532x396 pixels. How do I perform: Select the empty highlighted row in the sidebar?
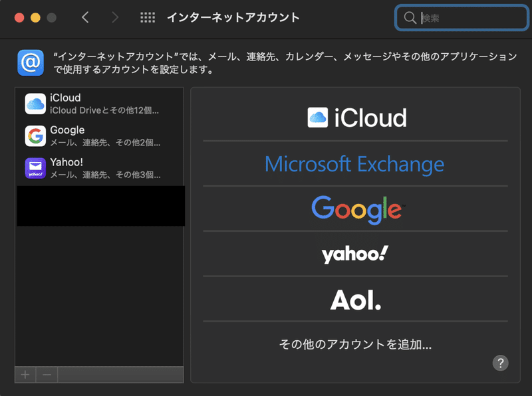tap(100, 206)
